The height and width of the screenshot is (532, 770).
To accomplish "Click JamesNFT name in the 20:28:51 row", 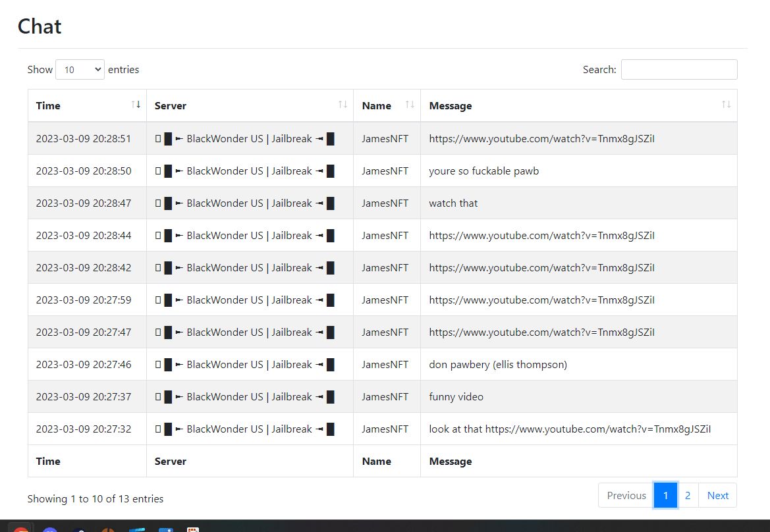I will (385, 139).
